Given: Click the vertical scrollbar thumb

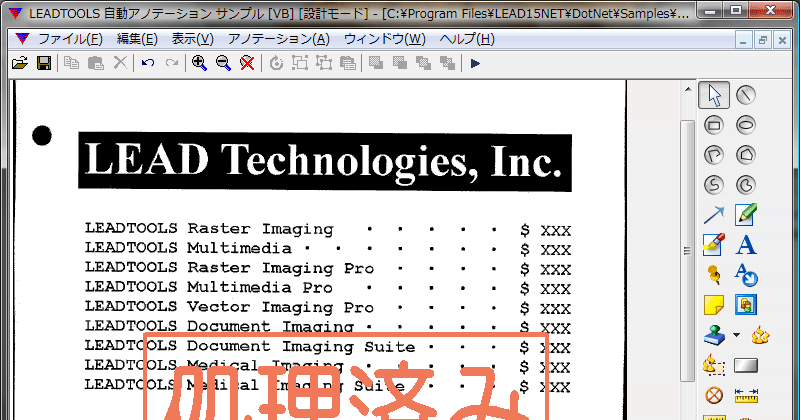Looking at the screenshot, I should pos(688,250).
